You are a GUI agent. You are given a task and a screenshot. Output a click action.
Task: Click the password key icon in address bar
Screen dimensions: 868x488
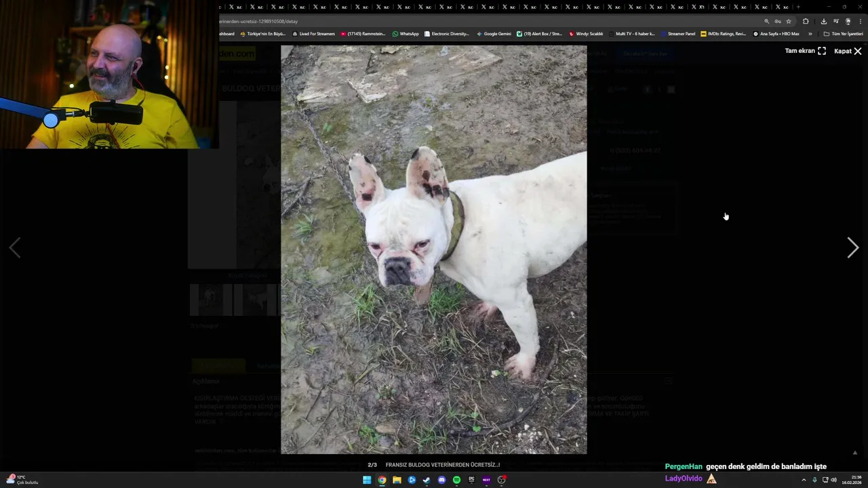pos(778,21)
